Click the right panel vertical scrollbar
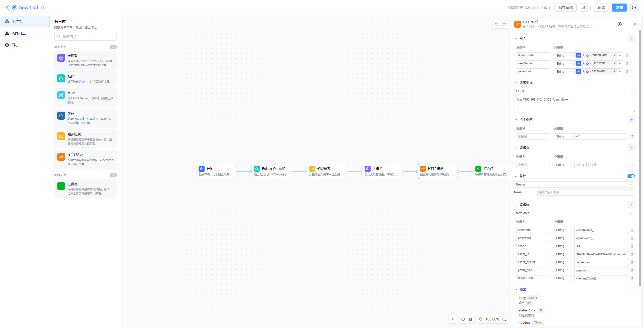Image resolution: width=644 pixels, height=328 pixels. (x=640, y=158)
